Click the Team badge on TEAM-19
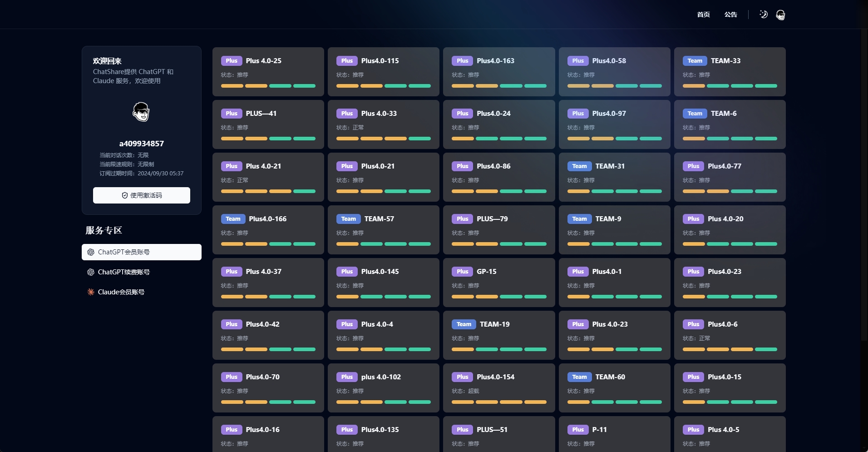 (x=464, y=324)
